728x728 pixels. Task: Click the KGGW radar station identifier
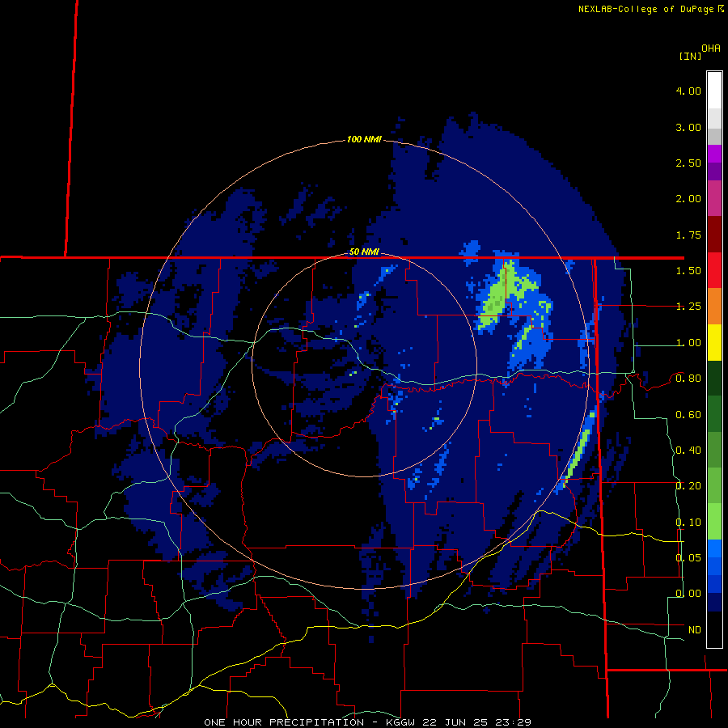coord(401,722)
